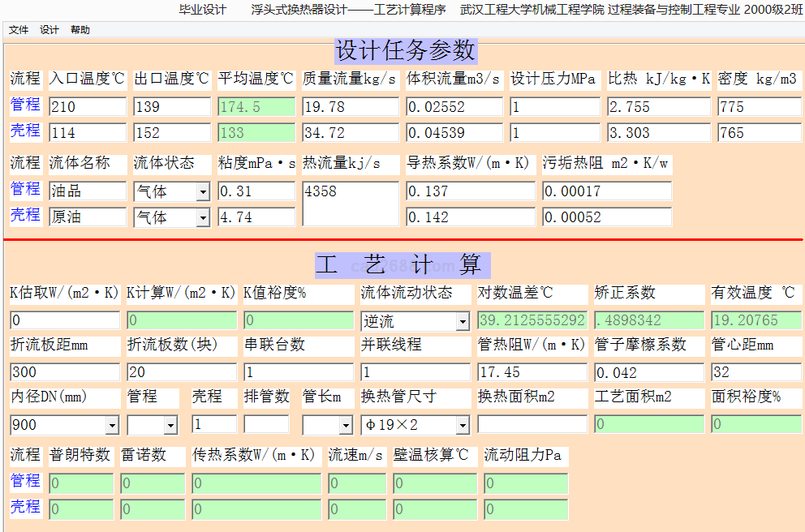Click the empty 换热面积m2 field

click(x=532, y=424)
